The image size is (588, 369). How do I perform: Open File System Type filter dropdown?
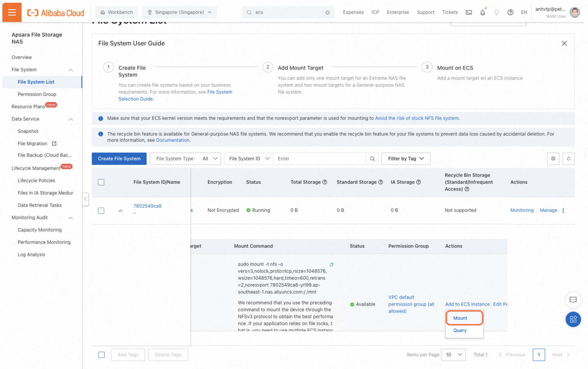click(185, 158)
